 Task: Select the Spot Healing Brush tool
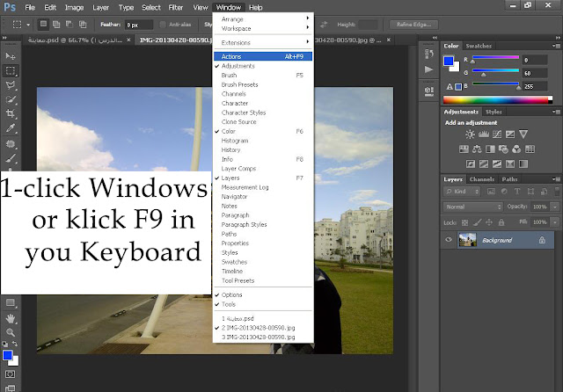11,143
